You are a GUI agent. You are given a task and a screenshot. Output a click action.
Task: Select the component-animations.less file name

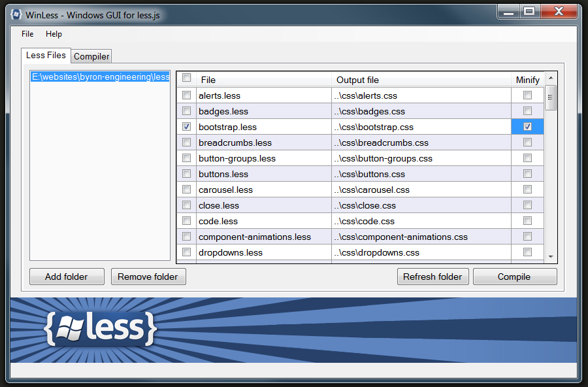point(255,237)
